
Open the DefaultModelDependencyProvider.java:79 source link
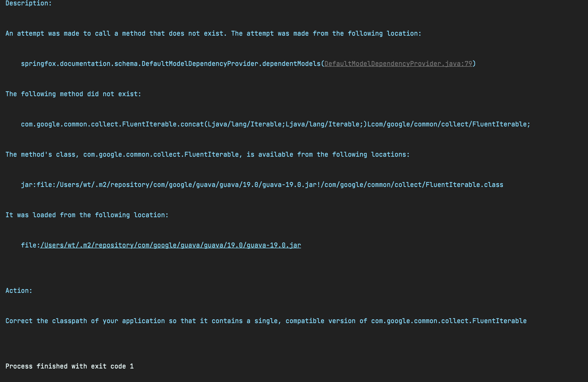398,64
